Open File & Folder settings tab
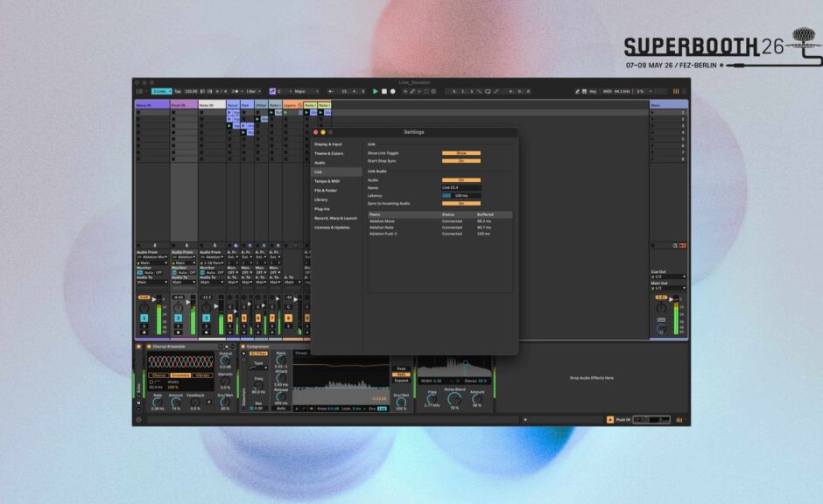This screenshot has height=504, width=823. pos(326,191)
